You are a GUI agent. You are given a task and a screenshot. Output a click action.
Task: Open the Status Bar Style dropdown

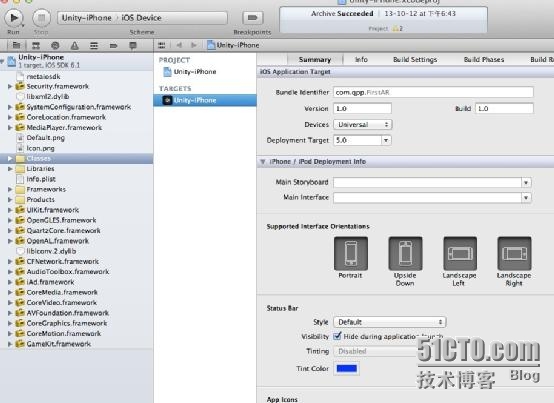(390, 322)
